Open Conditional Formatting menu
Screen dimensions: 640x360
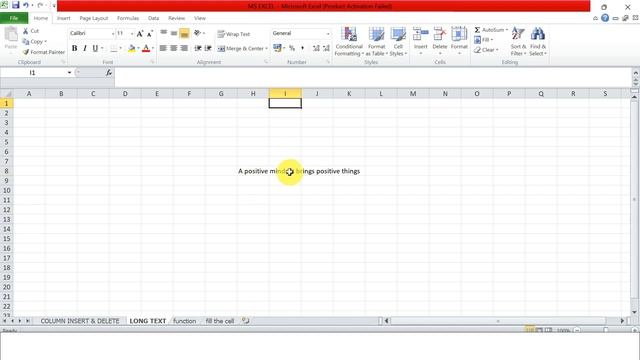[349, 41]
